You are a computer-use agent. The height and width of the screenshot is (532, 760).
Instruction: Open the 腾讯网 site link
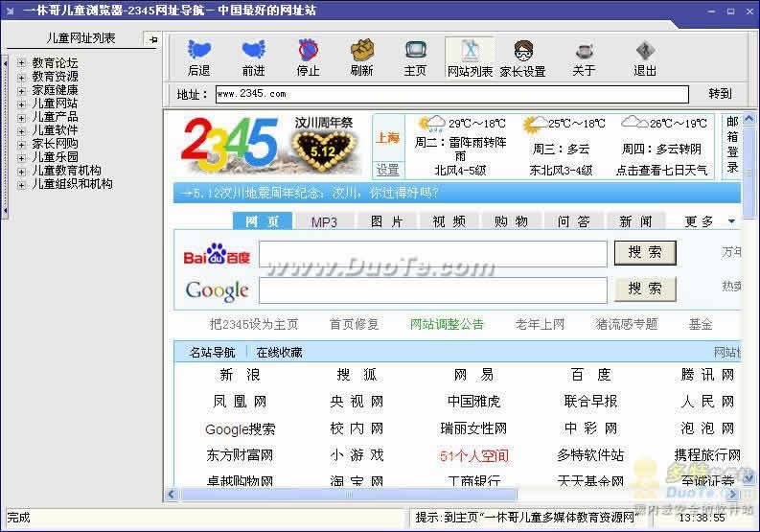pos(707,375)
